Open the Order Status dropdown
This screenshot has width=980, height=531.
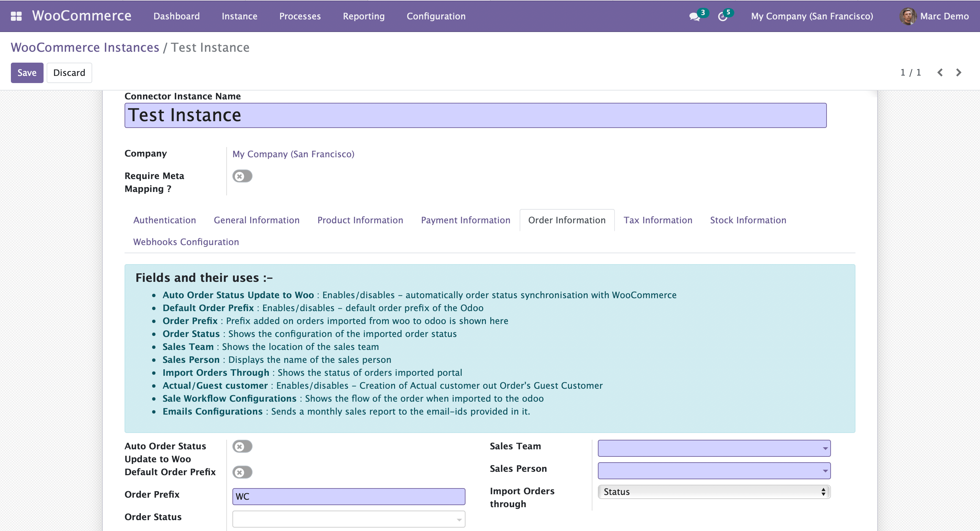click(348, 519)
